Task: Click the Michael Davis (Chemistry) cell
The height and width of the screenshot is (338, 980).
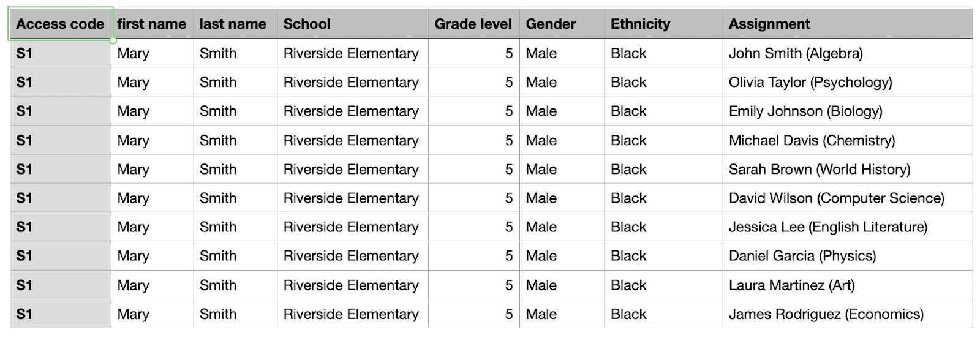Action: [848, 140]
